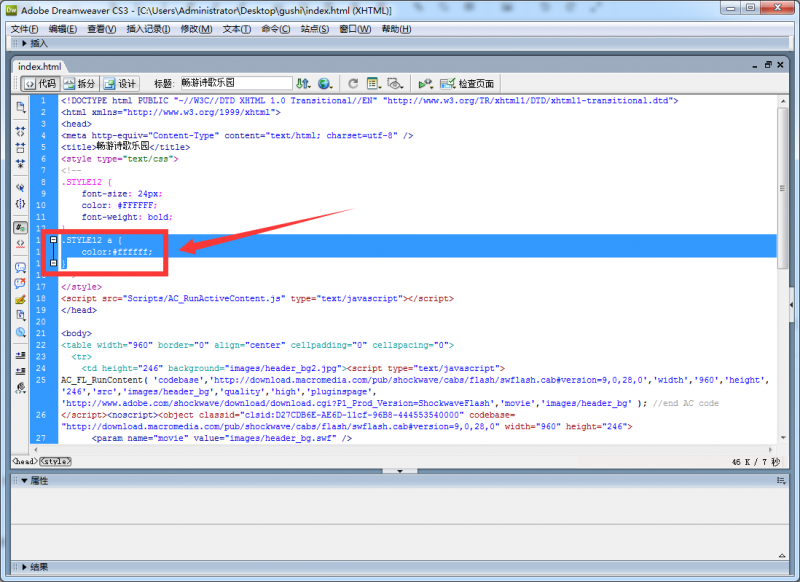Switch to 代码 (Code) view
800x582 pixels.
coord(40,84)
